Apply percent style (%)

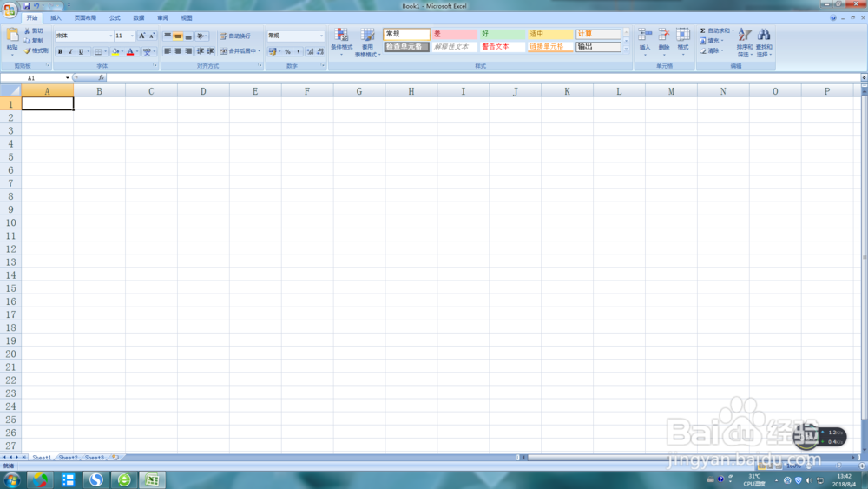point(287,51)
